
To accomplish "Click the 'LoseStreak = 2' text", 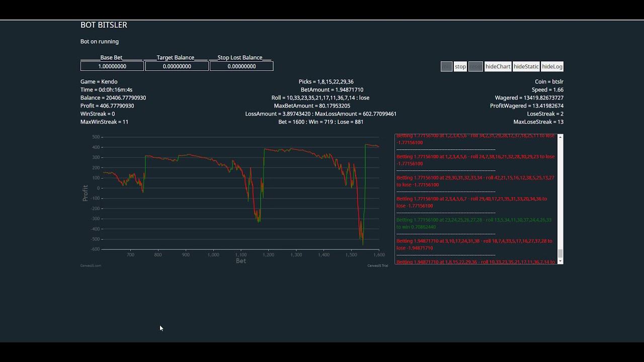I will [545, 114].
